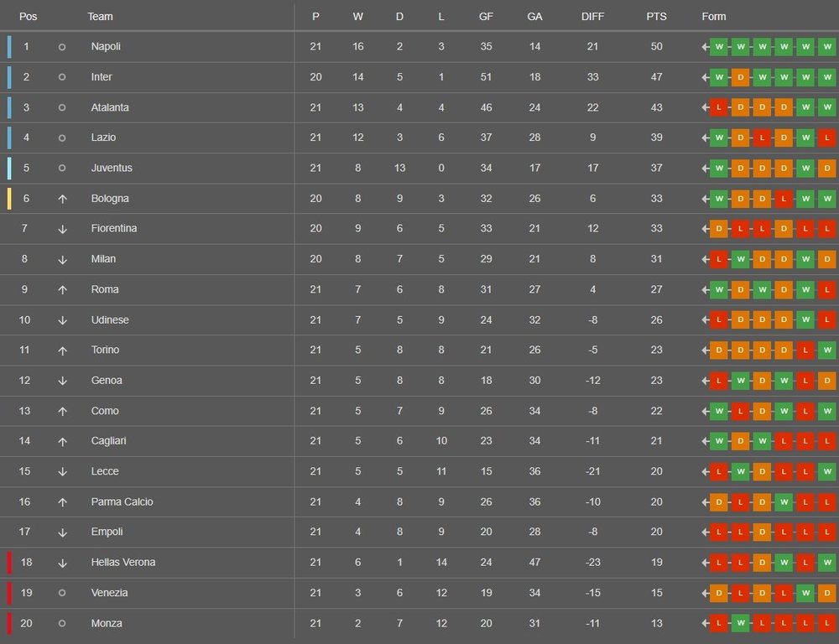Open the Parma Calcio team link

click(x=122, y=501)
